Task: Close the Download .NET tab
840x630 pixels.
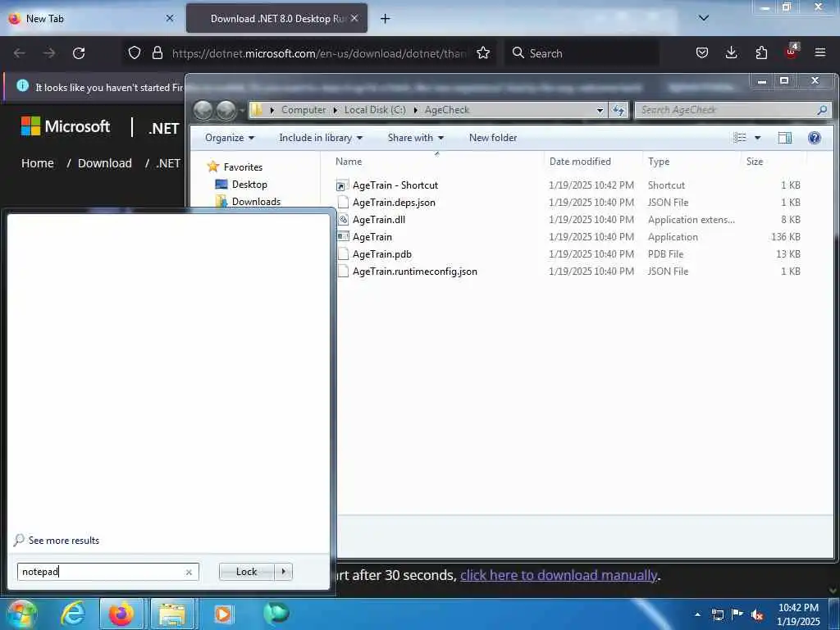Action: click(x=354, y=18)
